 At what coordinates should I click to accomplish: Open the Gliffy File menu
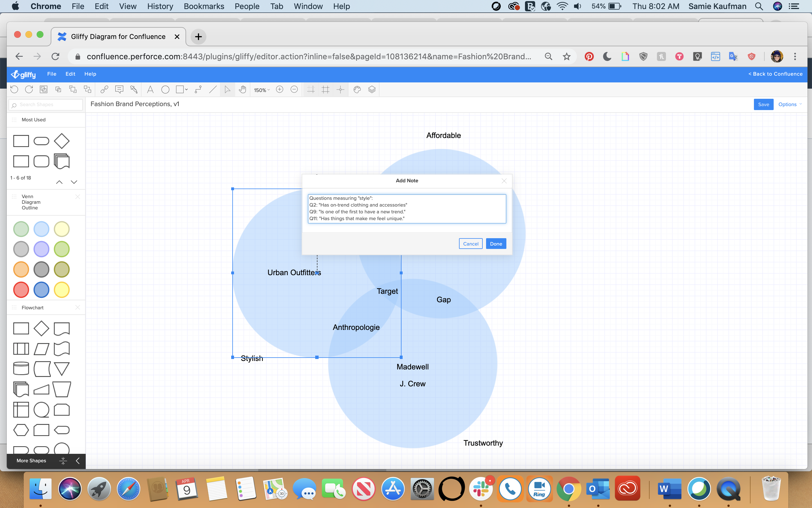[52, 74]
